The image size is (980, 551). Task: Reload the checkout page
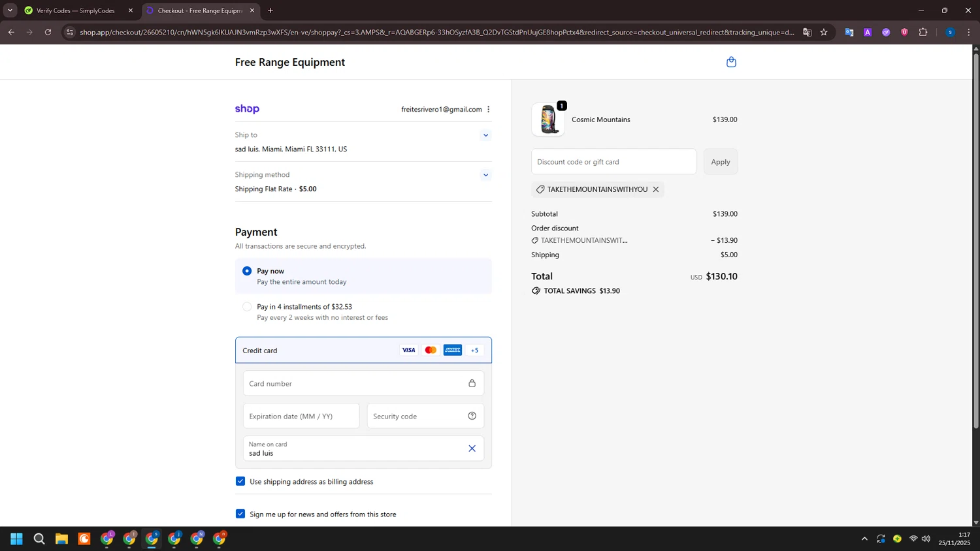pos(48,32)
